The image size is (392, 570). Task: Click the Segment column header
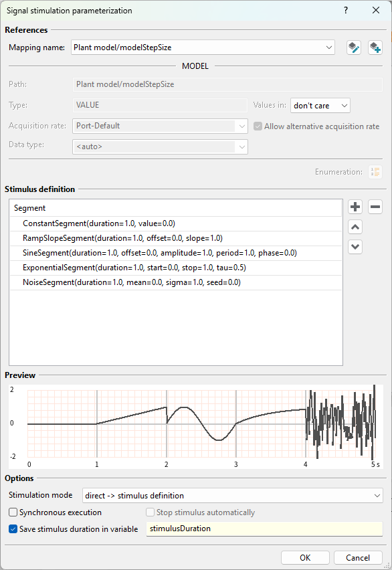(176, 208)
